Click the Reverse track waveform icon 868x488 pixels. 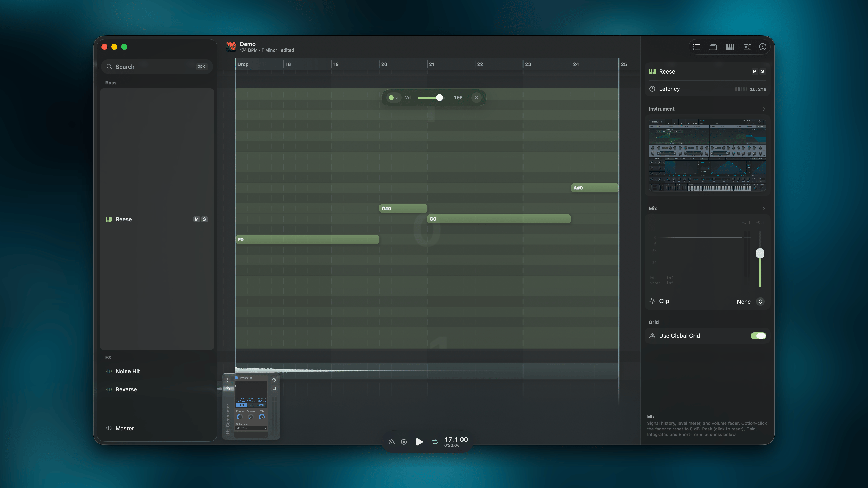pos(108,389)
